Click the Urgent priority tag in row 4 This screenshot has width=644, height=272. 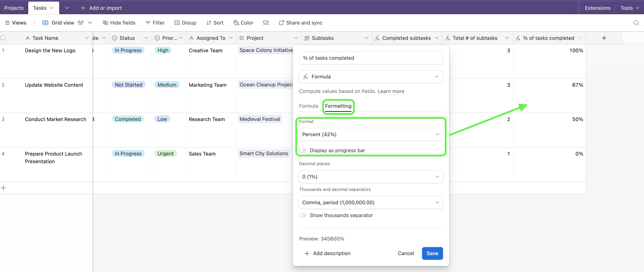coord(165,153)
